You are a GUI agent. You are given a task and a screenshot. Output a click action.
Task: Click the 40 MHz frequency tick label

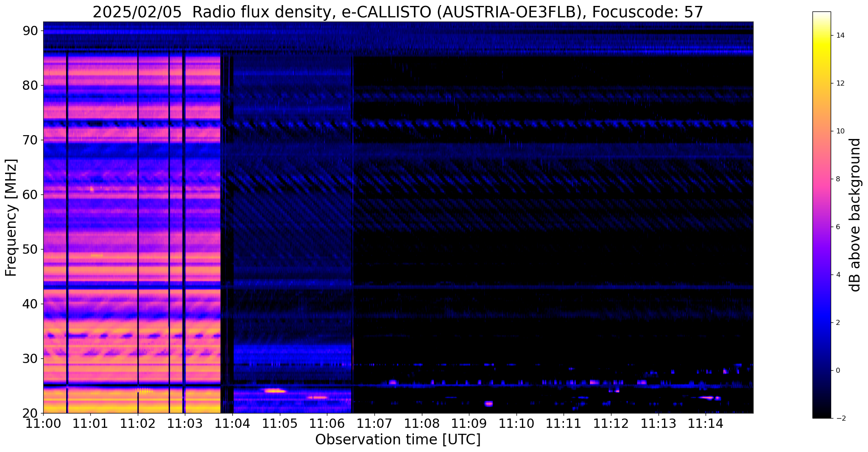click(31, 304)
